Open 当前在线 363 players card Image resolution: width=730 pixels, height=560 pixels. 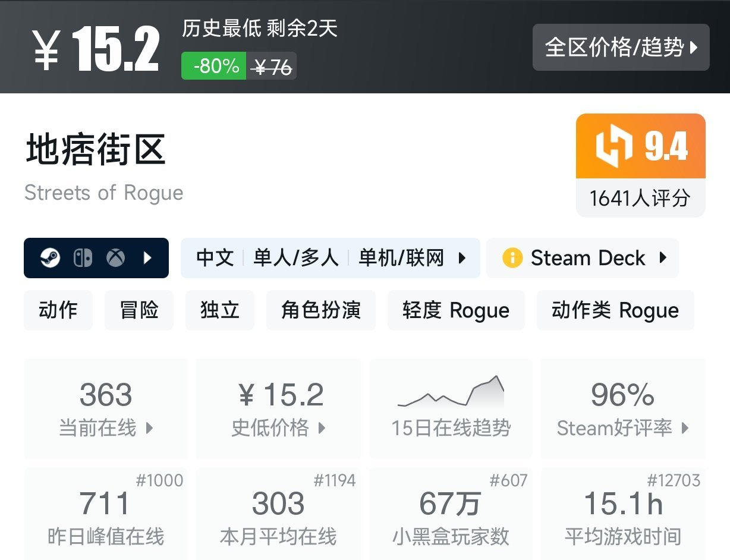106,408
